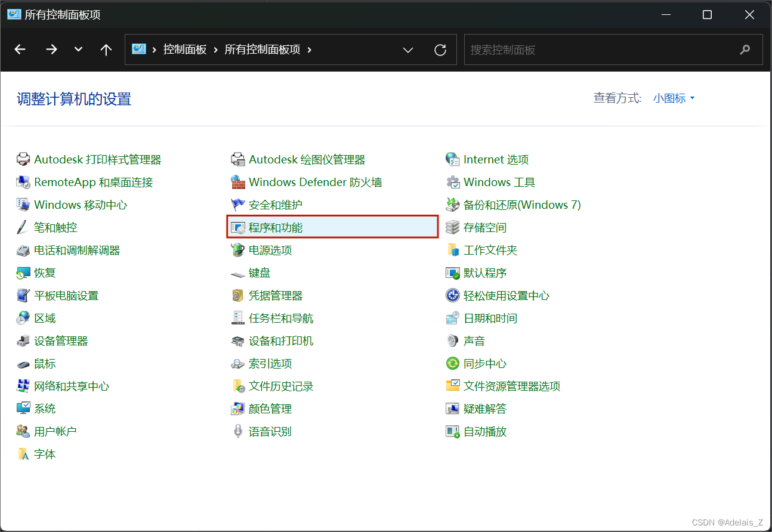
Task: Click the 笔和触控 pen icon
Action: point(23,227)
